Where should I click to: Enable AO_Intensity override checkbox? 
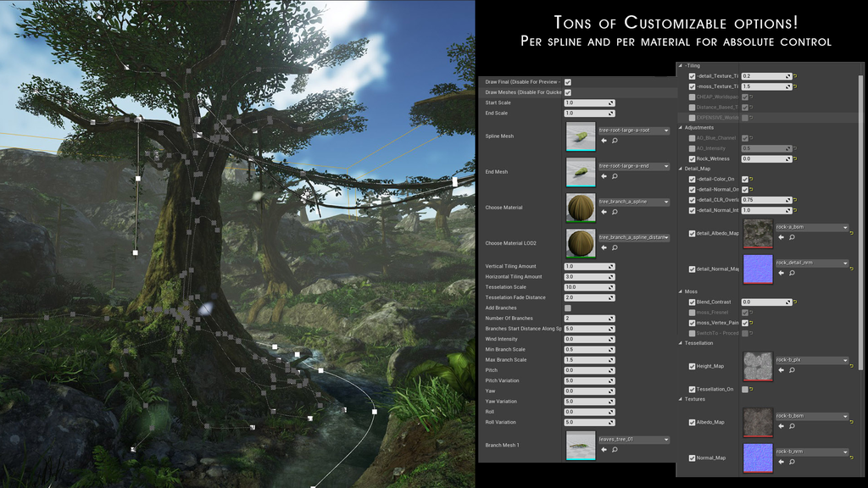pyautogui.click(x=692, y=149)
